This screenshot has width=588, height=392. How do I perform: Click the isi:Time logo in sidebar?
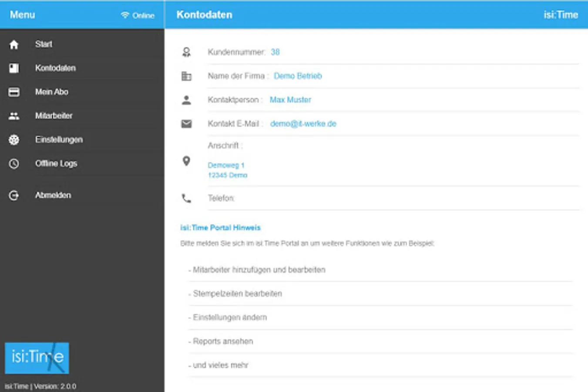37,358
